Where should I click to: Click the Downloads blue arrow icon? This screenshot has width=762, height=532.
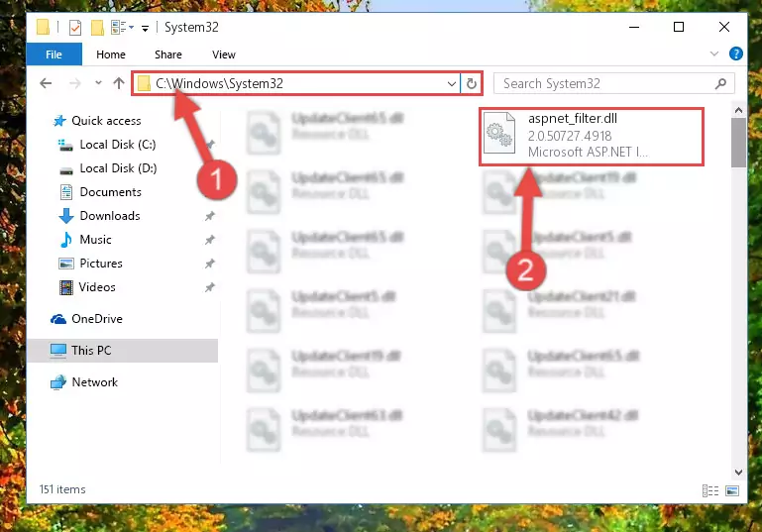click(66, 216)
